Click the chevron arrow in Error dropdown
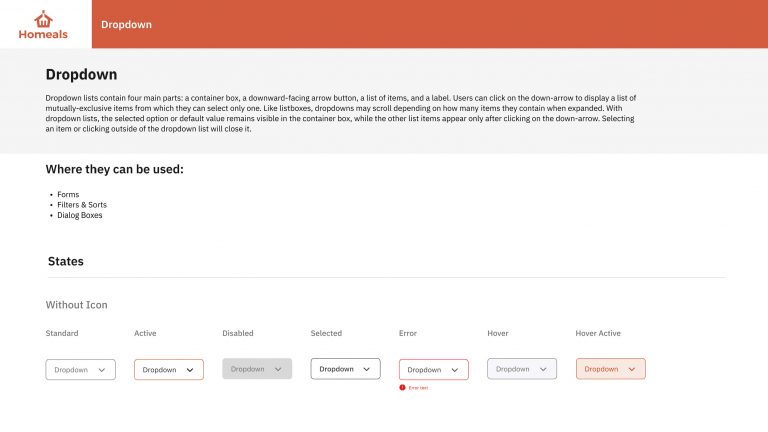This screenshot has width=768, height=432. coord(455,370)
